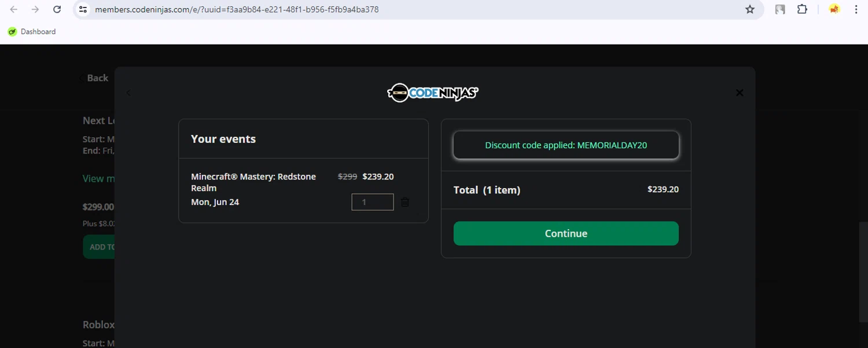
Task: Click the quantity field showing 1
Action: (x=373, y=202)
